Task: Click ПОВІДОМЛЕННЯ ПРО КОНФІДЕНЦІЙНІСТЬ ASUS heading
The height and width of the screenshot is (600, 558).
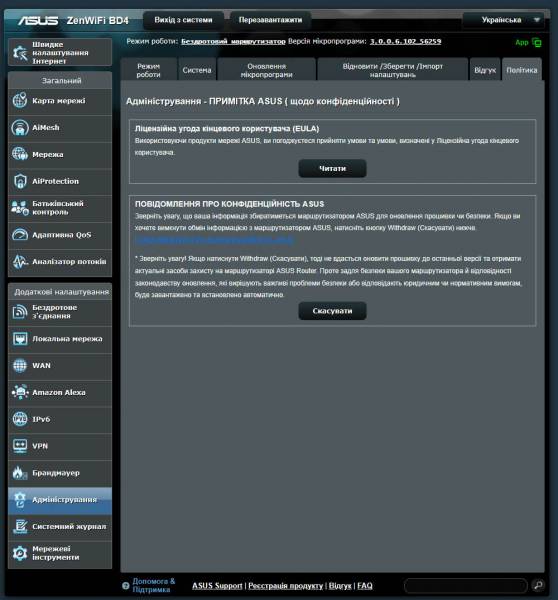Action: [229, 204]
